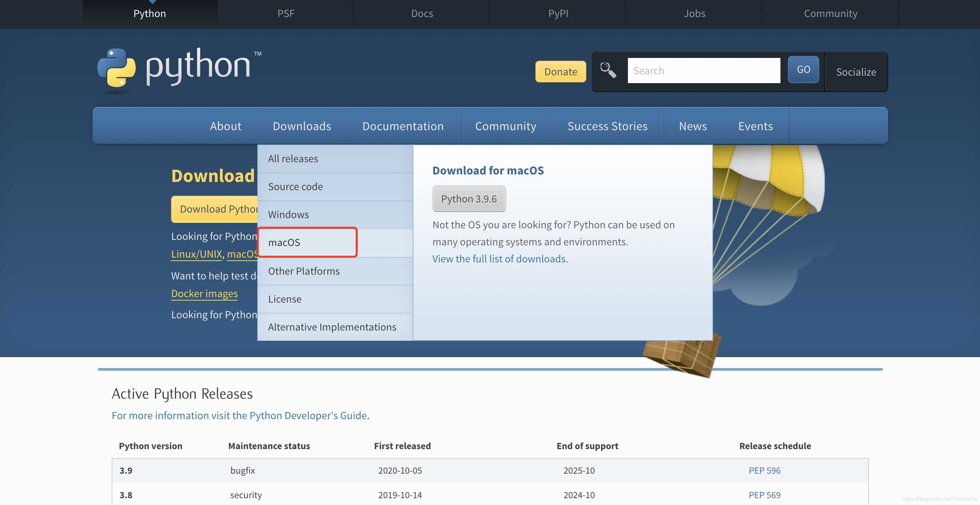Open the Jobs tab in top bar
The height and width of the screenshot is (505, 980).
(694, 14)
